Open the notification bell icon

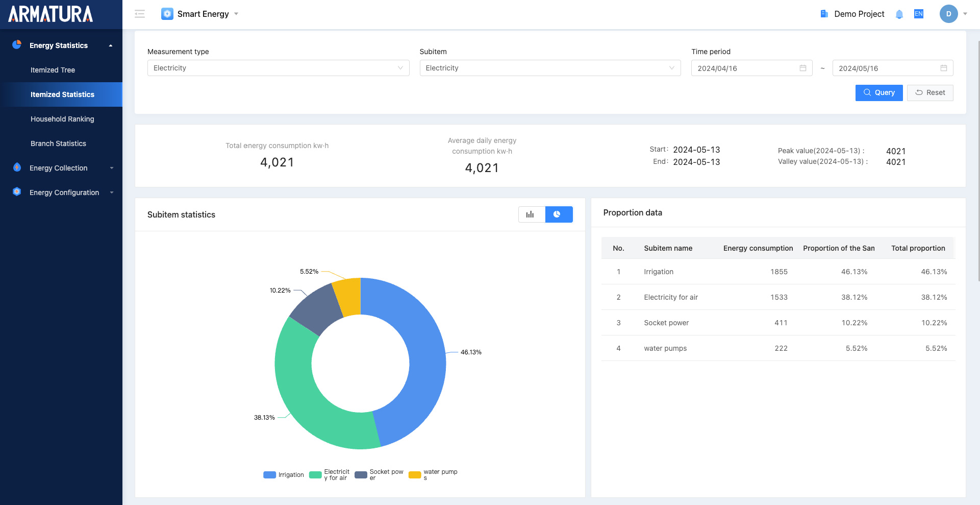(899, 14)
